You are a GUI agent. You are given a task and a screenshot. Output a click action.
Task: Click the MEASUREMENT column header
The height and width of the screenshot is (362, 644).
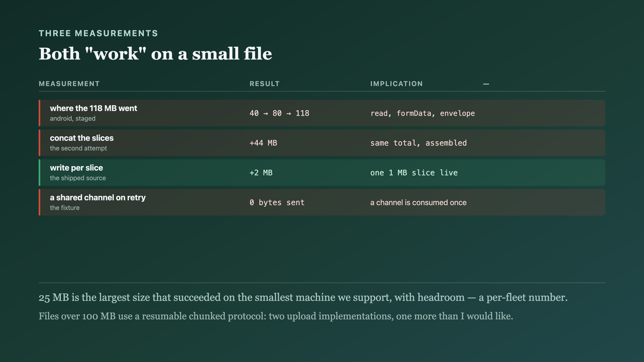click(x=69, y=84)
